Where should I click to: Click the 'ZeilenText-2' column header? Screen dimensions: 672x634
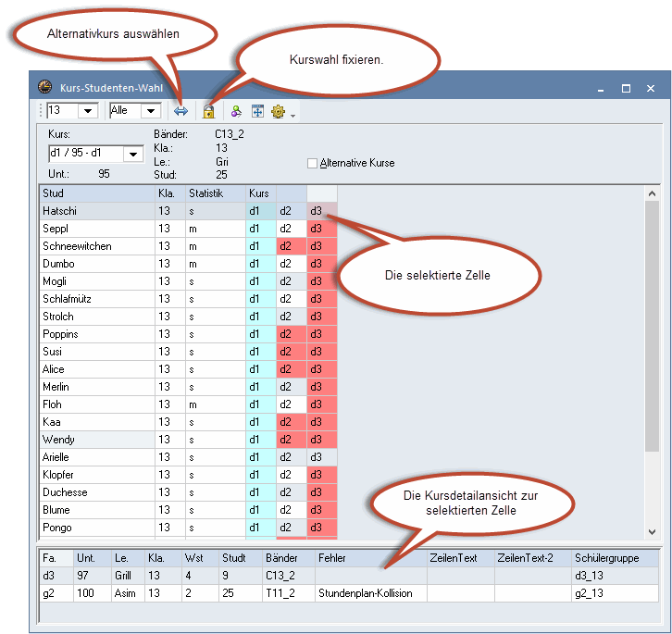tap(533, 558)
